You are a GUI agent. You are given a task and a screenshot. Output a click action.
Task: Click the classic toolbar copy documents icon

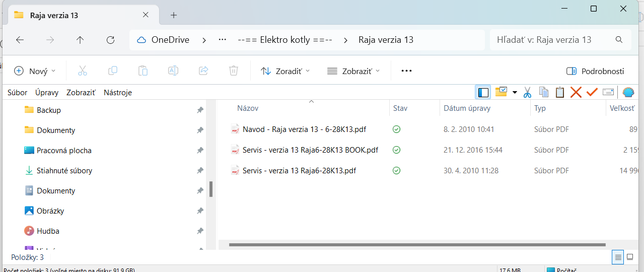[x=543, y=92]
